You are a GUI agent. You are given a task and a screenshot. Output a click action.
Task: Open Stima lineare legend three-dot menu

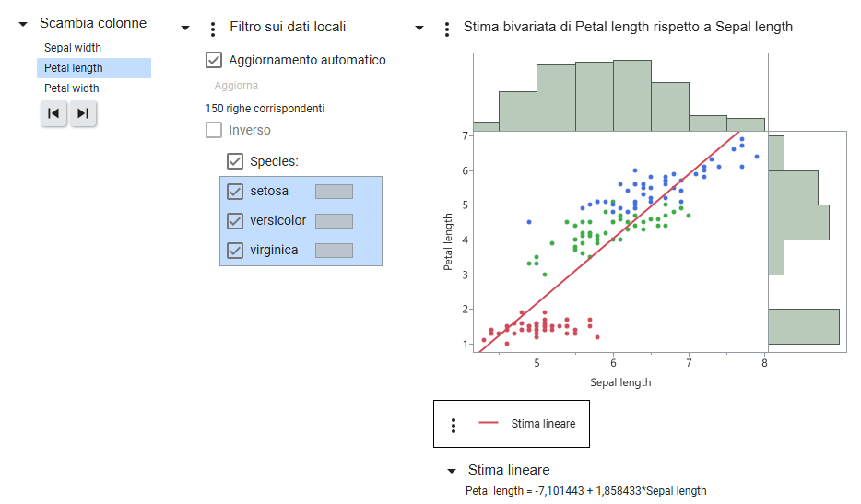pyautogui.click(x=454, y=425)
